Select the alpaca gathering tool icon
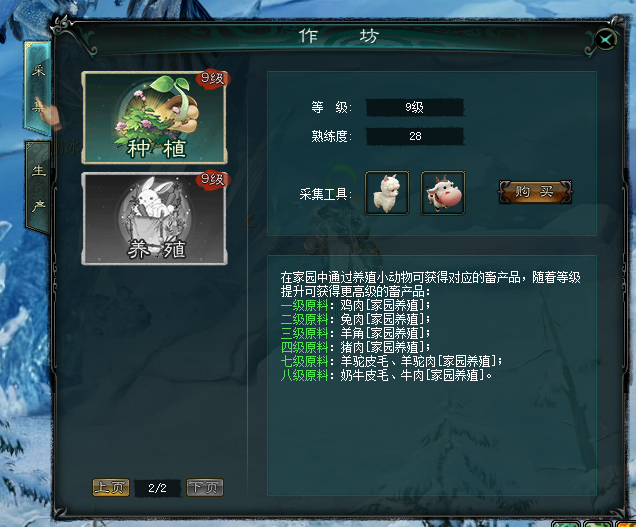The image size is (636, 527). click(387, 193)
